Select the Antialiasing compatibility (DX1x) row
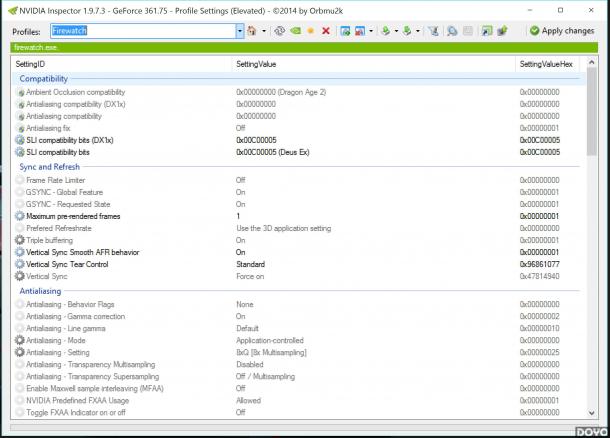This screenshot has height=438, width=610. click(299, 104)
